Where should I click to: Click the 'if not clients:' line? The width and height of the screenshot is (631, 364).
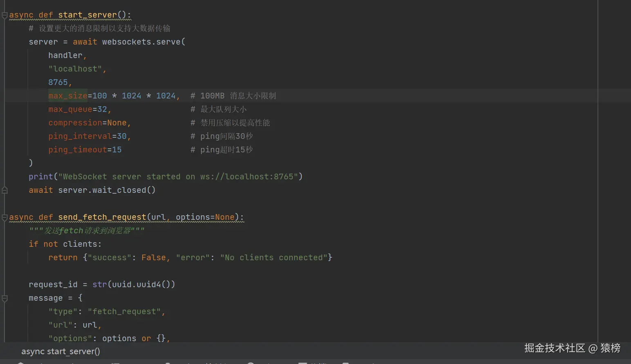tap(65, 244)
